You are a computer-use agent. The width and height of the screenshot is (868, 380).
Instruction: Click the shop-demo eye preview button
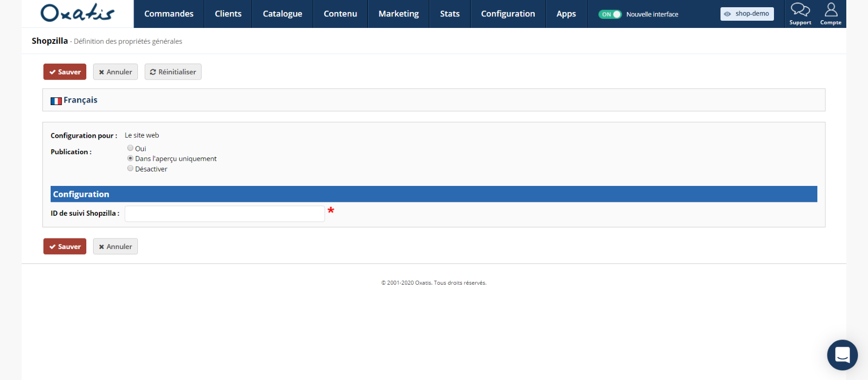pos(746,14)
